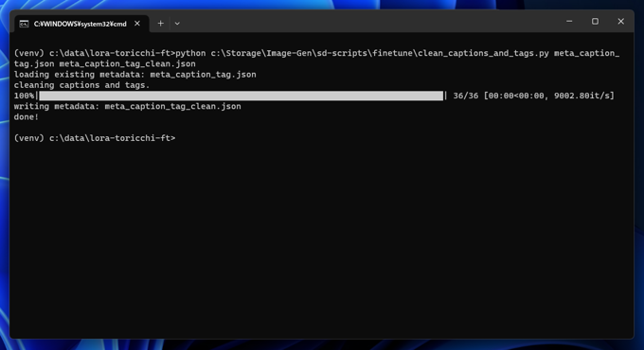Click the '36/36' progress count text
This screenshot has height=350, width=644.
(465, 96)
